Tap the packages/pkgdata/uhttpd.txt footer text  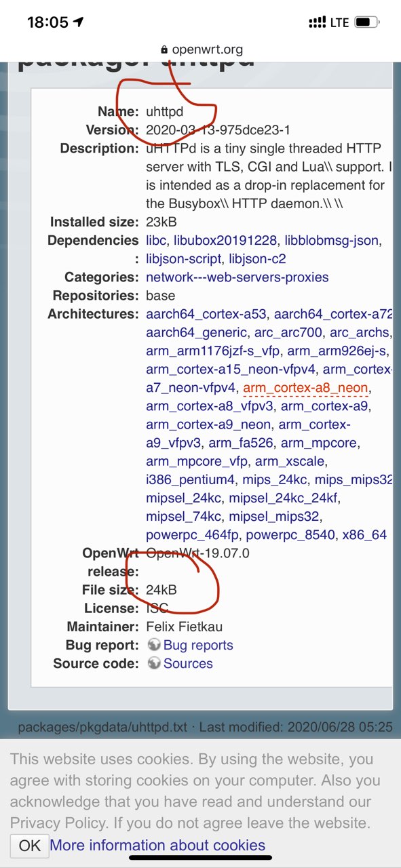pos(102,727)
